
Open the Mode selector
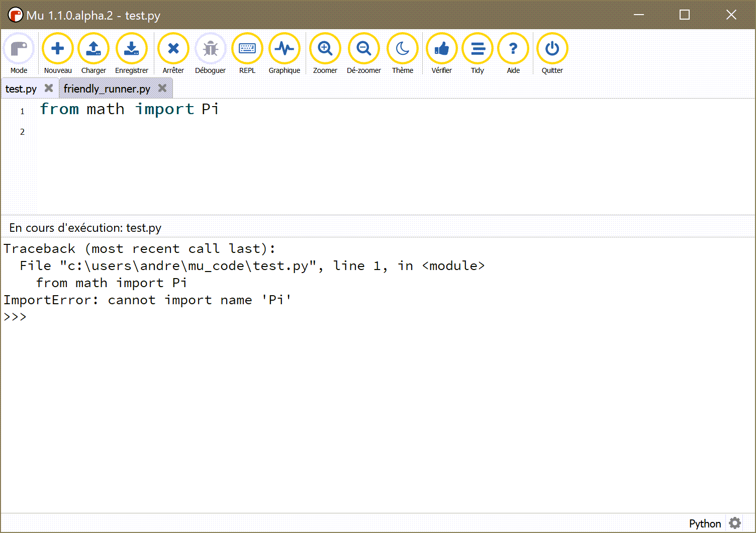click(x=19, y=54)
